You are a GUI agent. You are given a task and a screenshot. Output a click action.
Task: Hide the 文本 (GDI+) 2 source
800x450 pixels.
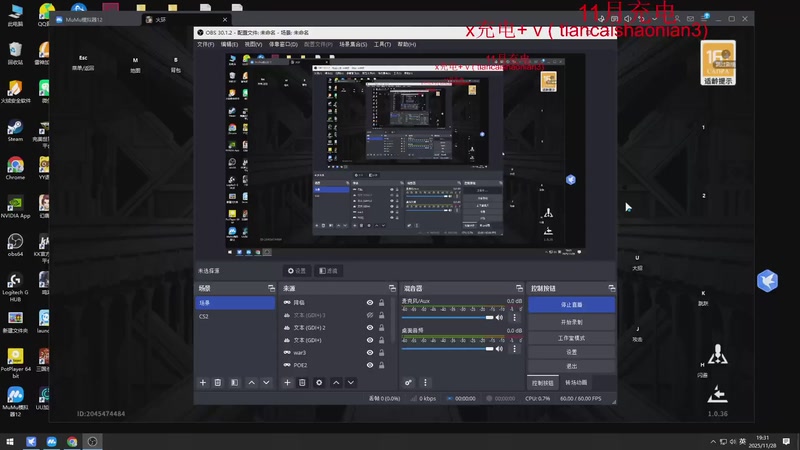[x=370, y=328]
